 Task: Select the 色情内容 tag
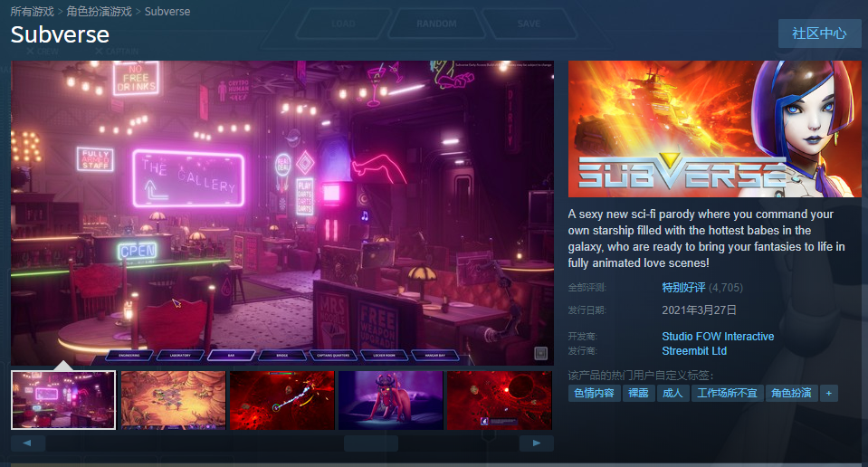tap(594, 393)
